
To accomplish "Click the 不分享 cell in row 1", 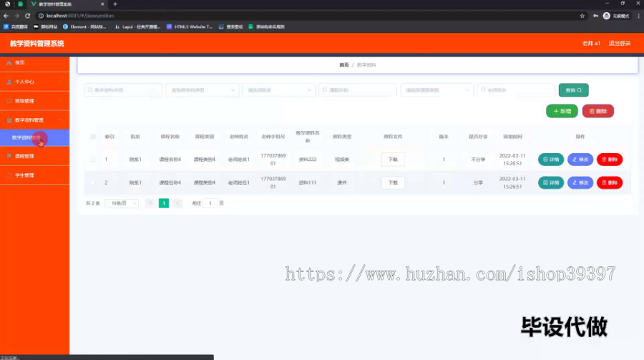I will coord(478,160).
